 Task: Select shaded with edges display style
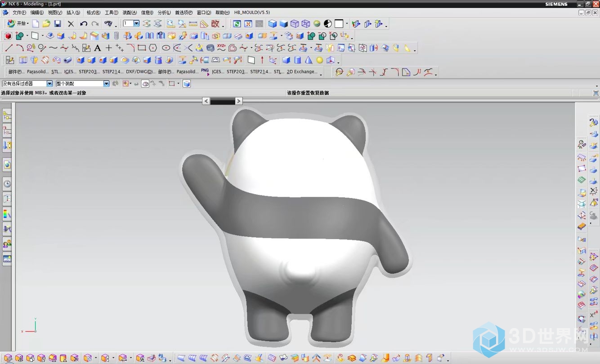click(x=273, y=24)
